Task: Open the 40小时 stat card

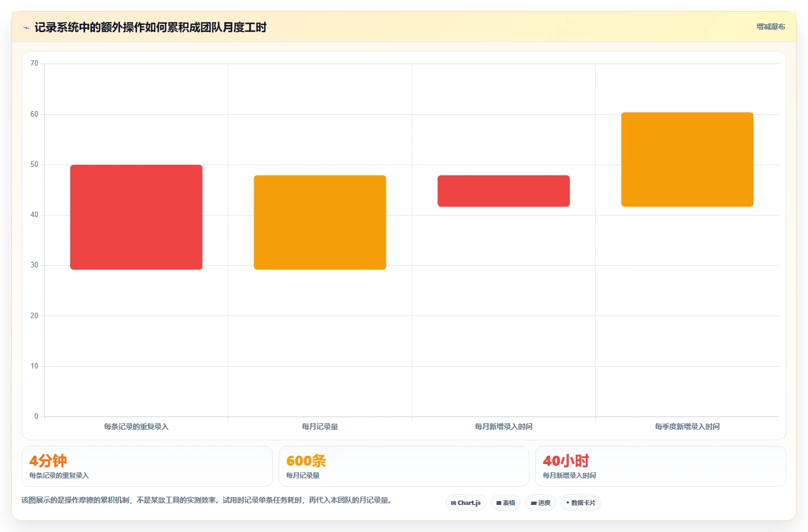Action: click(x=660, y=466)
